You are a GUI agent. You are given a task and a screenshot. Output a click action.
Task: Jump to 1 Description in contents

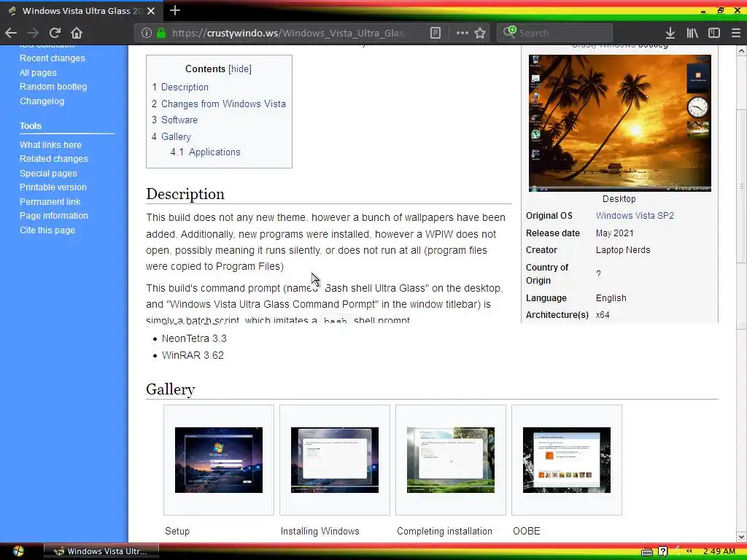pos(180,87)
